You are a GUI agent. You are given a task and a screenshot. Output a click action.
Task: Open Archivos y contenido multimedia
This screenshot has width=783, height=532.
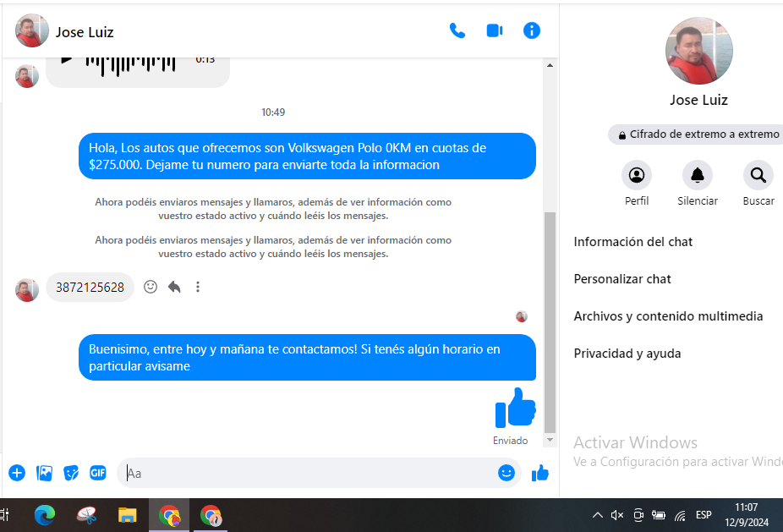click(668, 316)
